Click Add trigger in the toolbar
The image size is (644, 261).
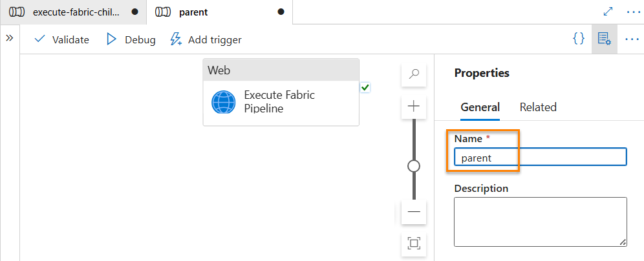coord(206,39)
